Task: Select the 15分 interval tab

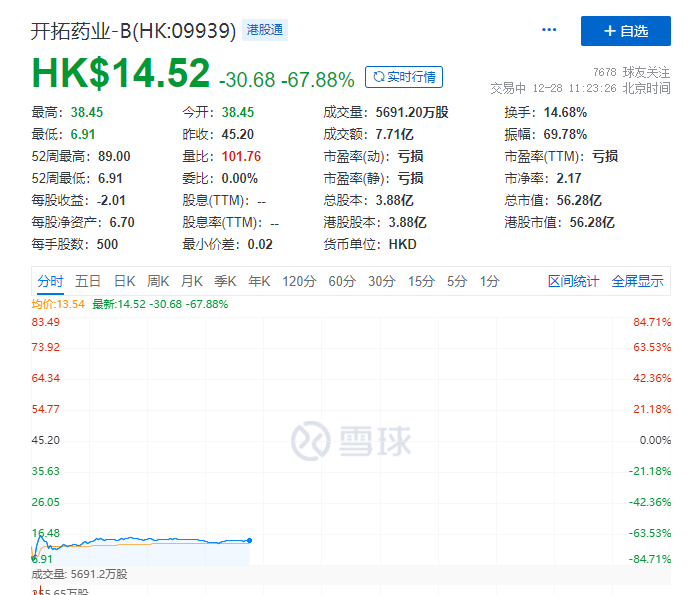Action: 421,281
